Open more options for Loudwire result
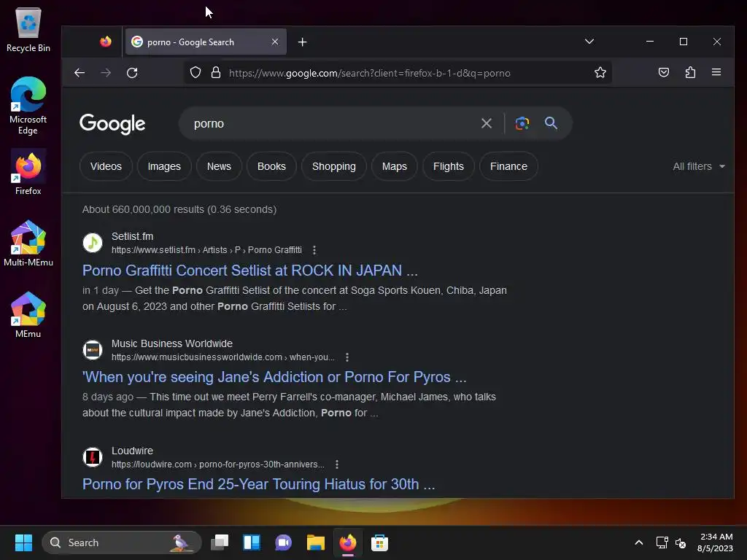This screenshot has width=747, height=560. point(337,464)
